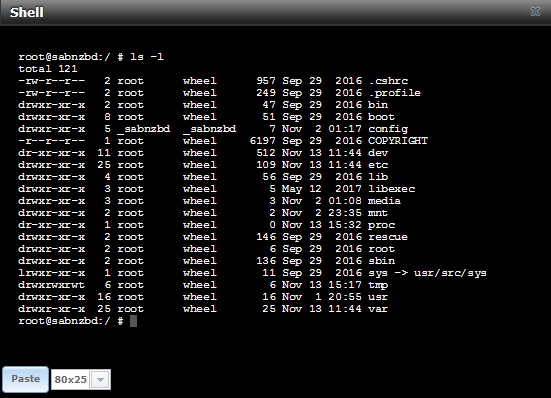Click the .profile file name
The height and width of the screenshot is (398, 551).
click(x=394, y=93)
